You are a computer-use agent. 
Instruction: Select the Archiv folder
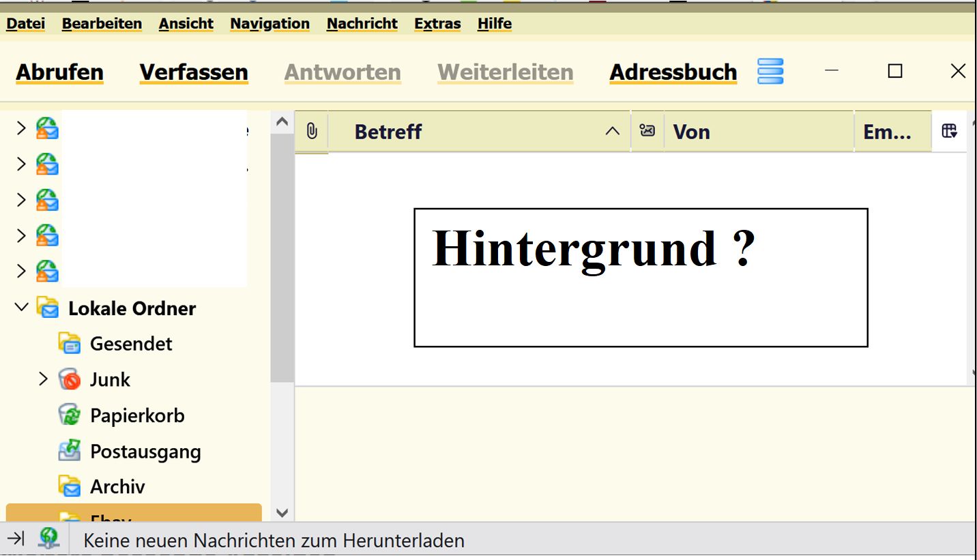click(117, 486)
